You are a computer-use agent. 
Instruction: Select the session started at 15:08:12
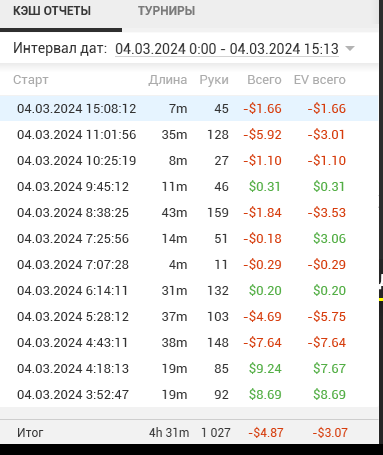click(x=189, y=108)
